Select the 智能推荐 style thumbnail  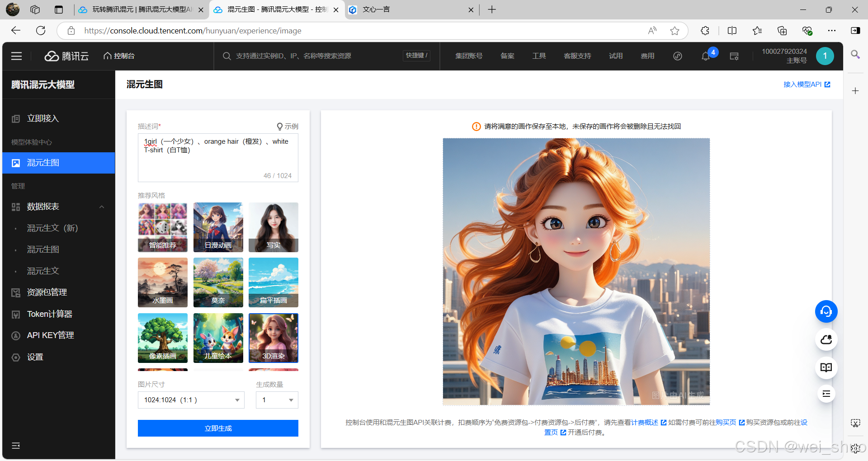pos(163,227)
